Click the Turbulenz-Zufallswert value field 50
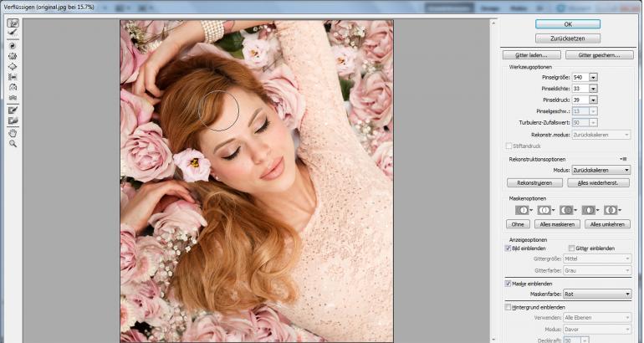 click(x=580, y=122)
